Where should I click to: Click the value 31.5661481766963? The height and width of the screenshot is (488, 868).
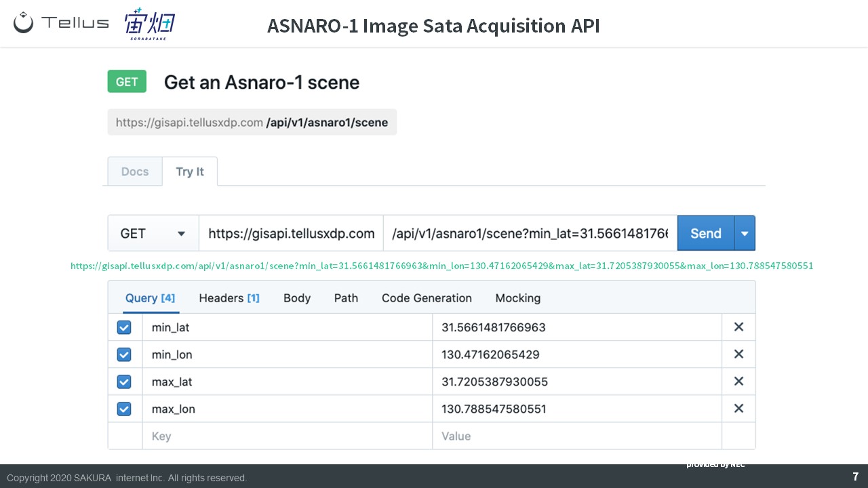coord(494,327)
